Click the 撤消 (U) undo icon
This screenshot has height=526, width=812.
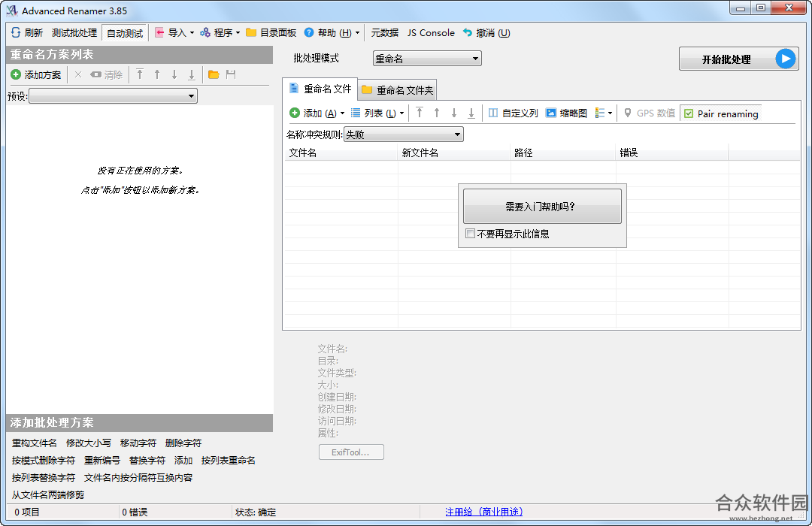(x=468, y=32)
